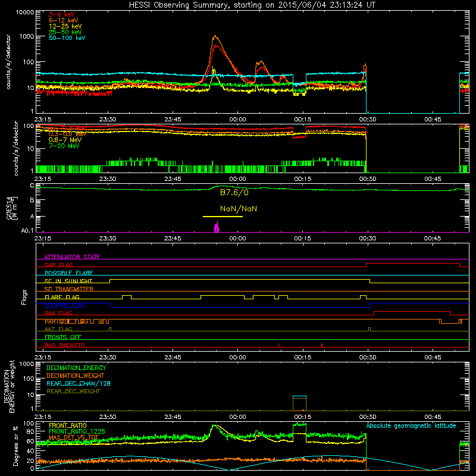
Task: Select the PARTICLE_FLAG label
Action: coord(67,321)
